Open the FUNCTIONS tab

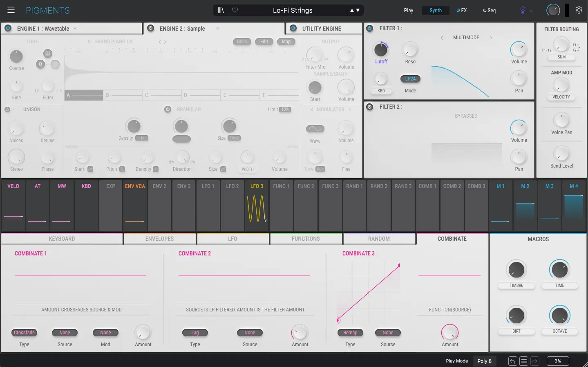coord(306,239)
